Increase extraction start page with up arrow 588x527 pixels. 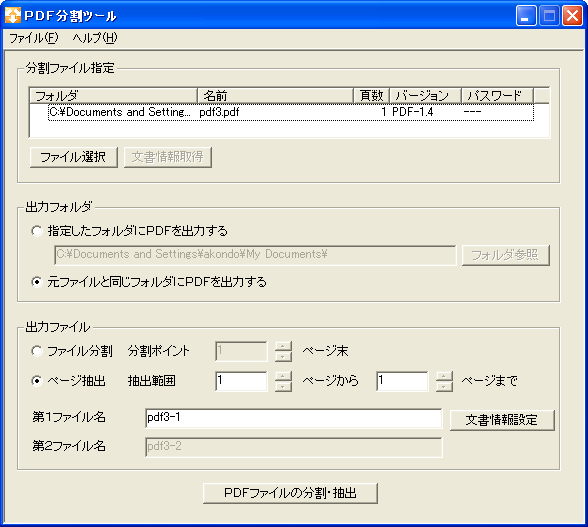283,376
